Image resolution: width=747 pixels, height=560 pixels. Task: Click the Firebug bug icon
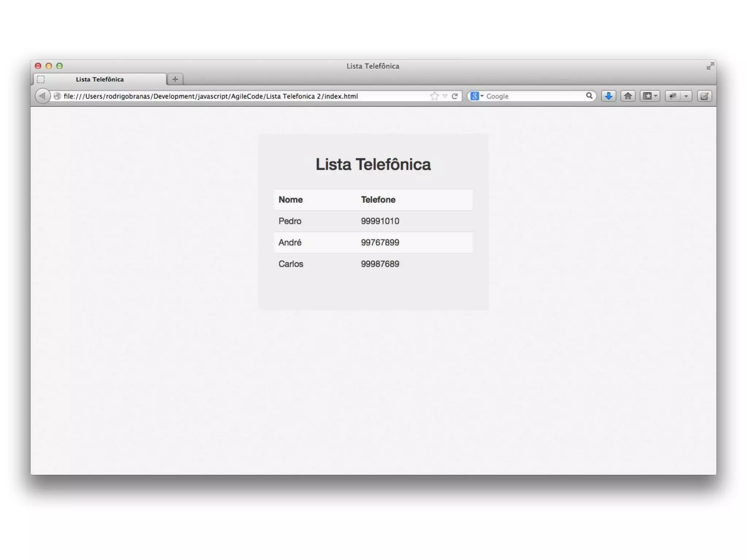pyautogui.click(x=673, y=96)
